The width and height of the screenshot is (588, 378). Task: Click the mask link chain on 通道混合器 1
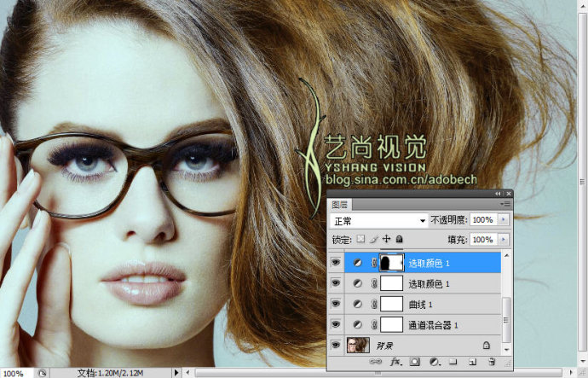pos(374,325)
